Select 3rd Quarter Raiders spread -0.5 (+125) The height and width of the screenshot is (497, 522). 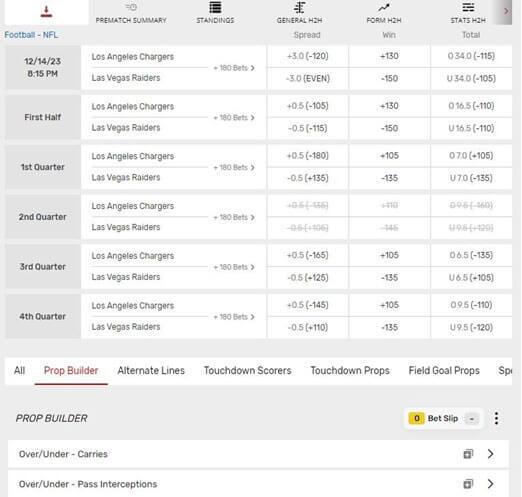(308, 278)
